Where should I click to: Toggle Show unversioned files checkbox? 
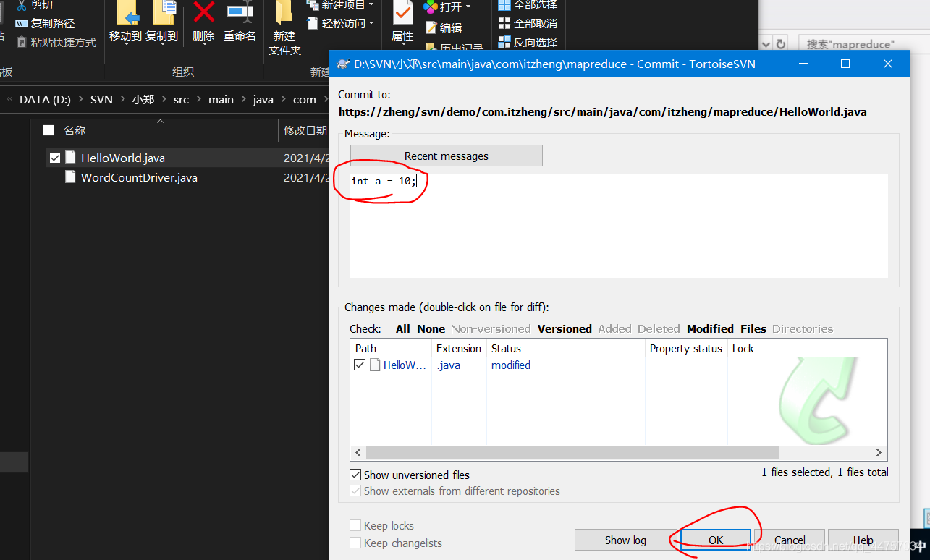click(x=355, y=475)
